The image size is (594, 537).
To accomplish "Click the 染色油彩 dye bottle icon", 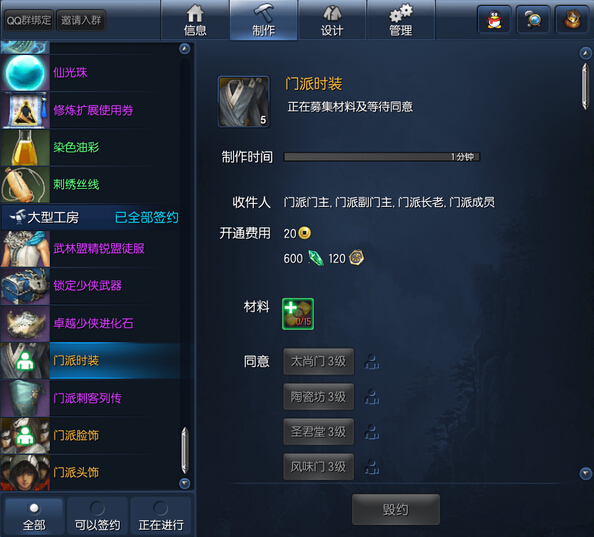I will click(25, 148).
